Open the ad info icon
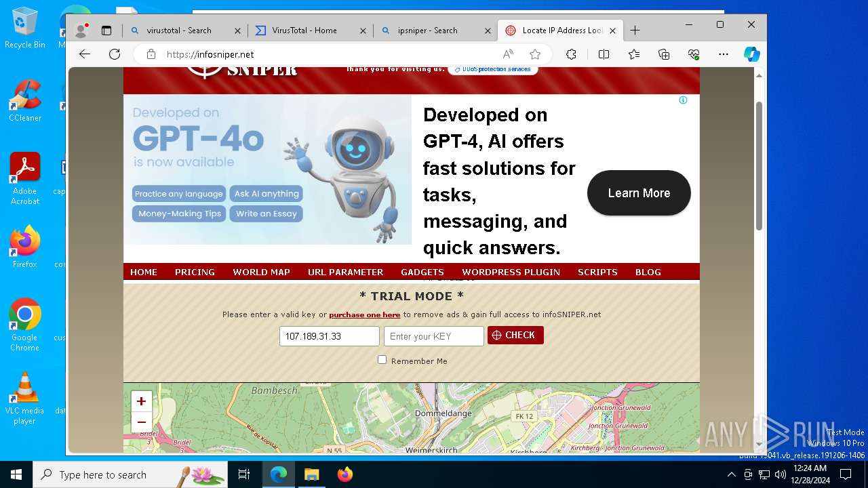 pyautogui.click(x=683, y=100)
